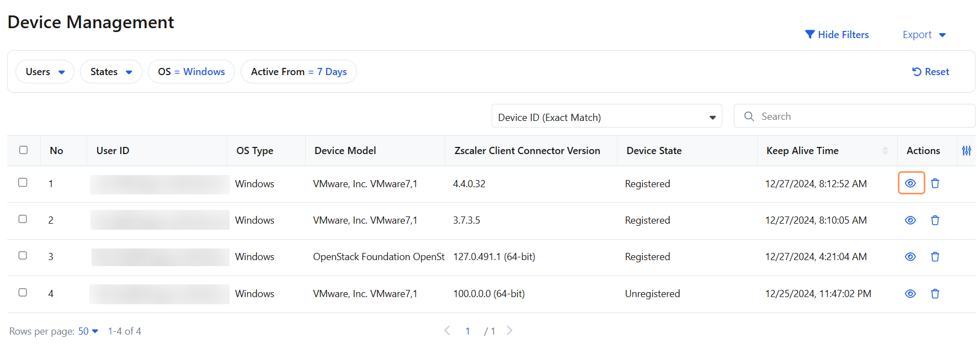Expand the Users filter dropdown
The height and width of the screenshot is (349, 980).
coord(45,72)
